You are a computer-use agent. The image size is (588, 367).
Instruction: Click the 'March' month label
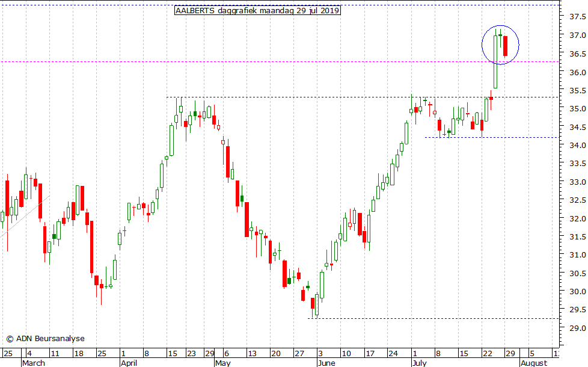(34, 363)
